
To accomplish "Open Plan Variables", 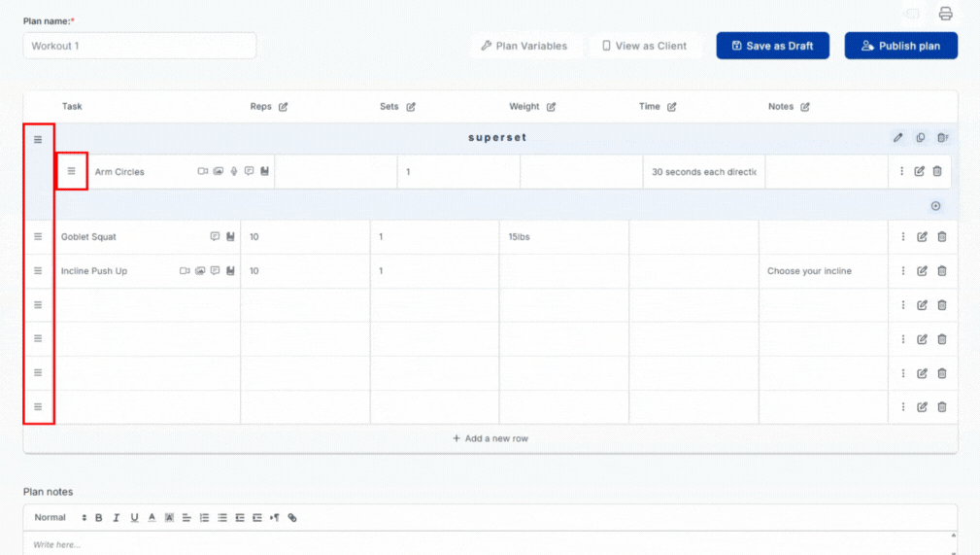I will tap(525, 46).
